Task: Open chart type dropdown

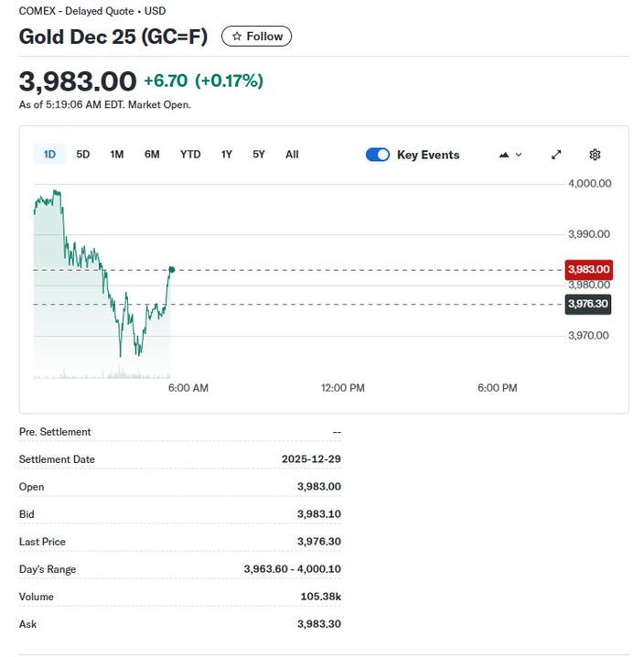Action: pos(510,155)
